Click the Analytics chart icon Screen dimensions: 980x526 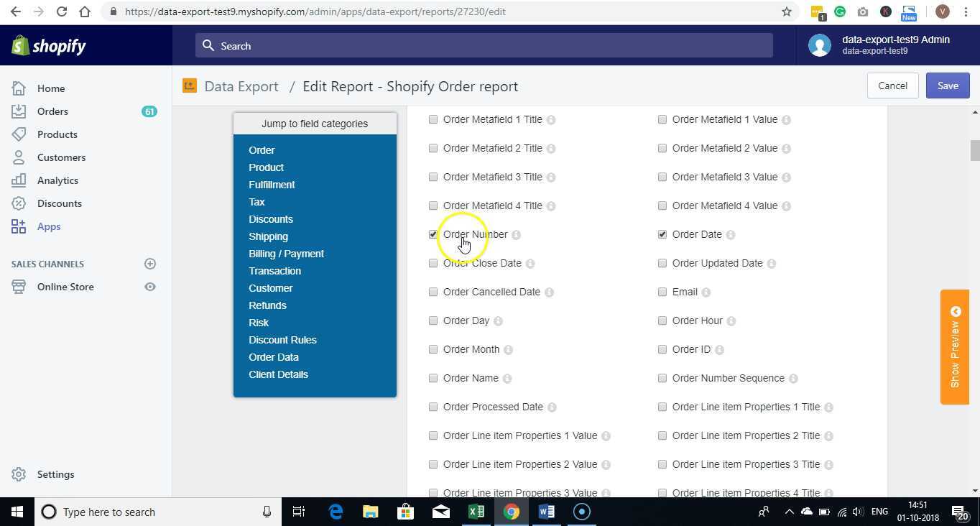click(19, 180)
